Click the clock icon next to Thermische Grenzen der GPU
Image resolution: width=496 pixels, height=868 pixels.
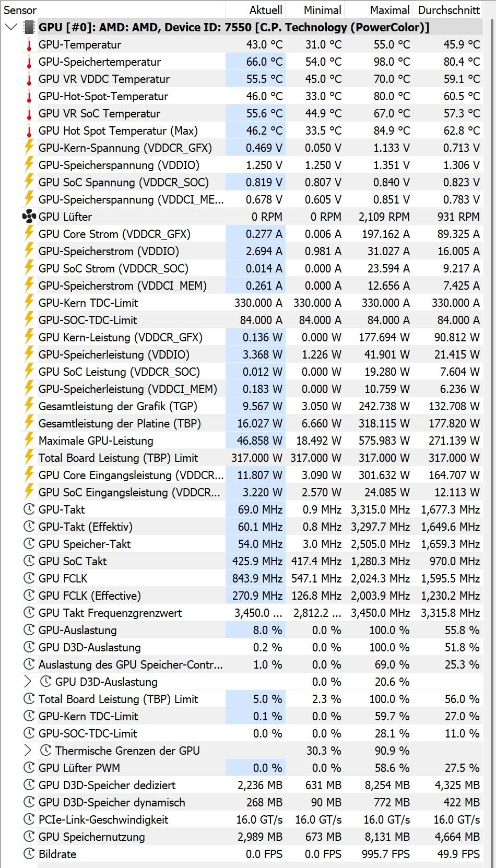click(x=46, y=751)
